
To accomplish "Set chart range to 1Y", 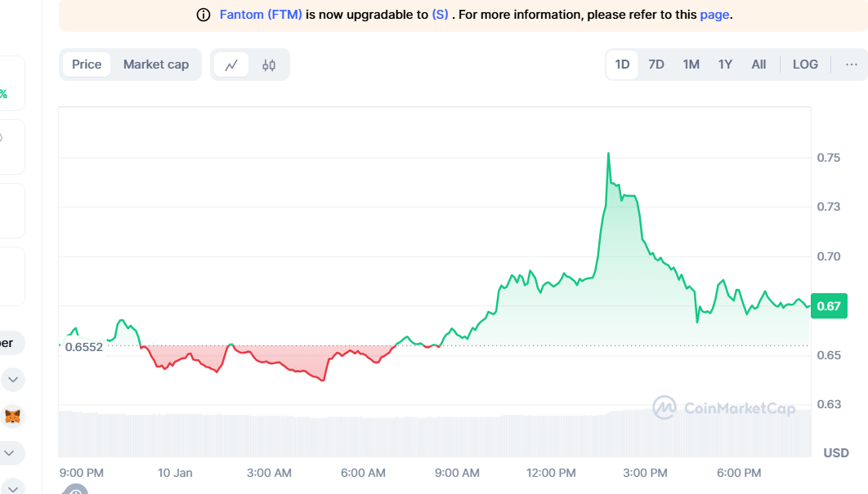I will tap(725, 65).
